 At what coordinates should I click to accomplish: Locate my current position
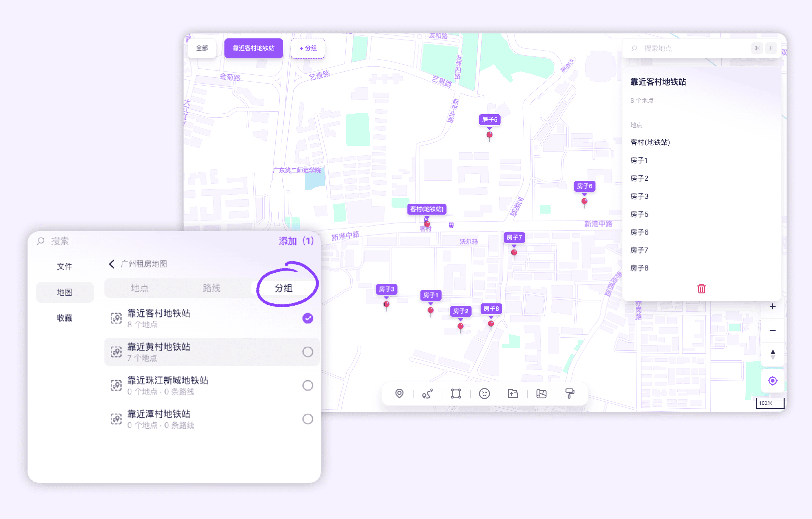(772, 381)
